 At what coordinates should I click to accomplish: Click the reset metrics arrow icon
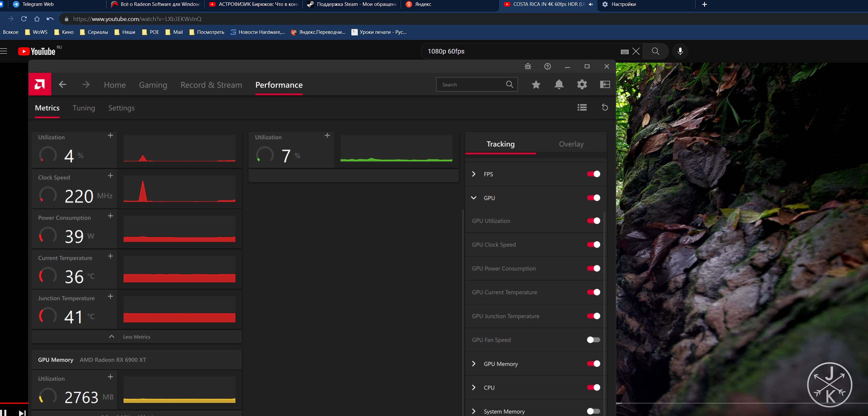click(x=605, y=107)
